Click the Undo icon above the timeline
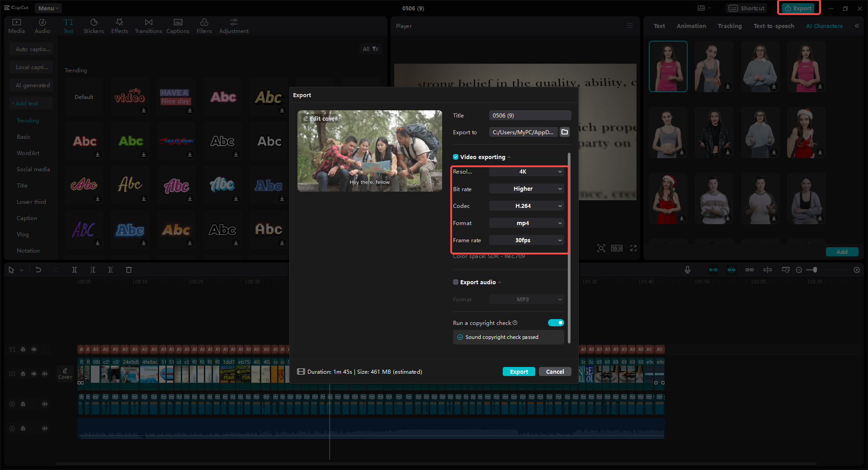This screenshot has width=868, height=470. pos(38,270)
